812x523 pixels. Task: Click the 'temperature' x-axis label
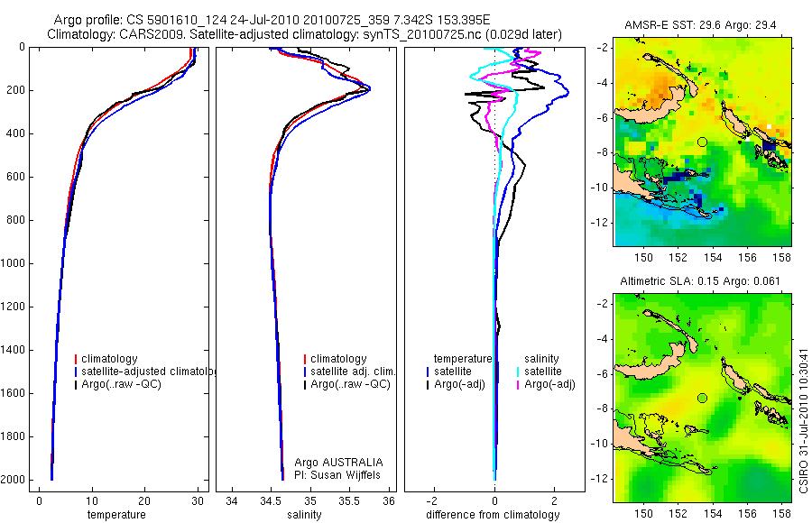116,515
